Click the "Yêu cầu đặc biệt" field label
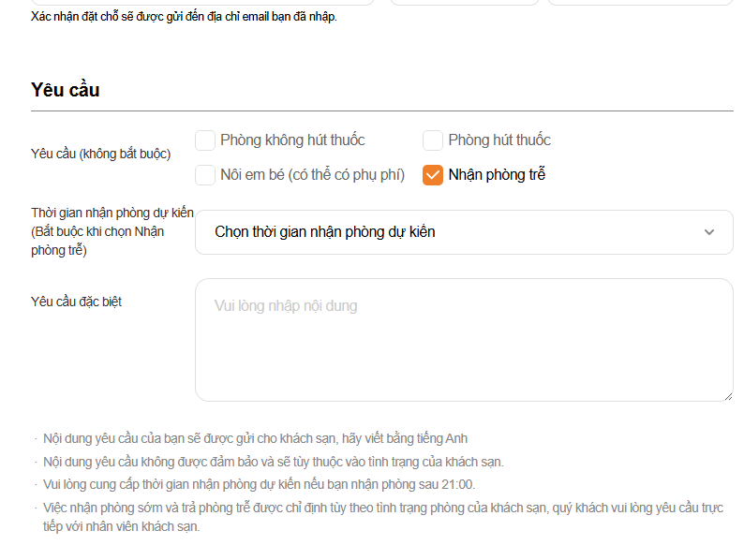 (76, 302)
